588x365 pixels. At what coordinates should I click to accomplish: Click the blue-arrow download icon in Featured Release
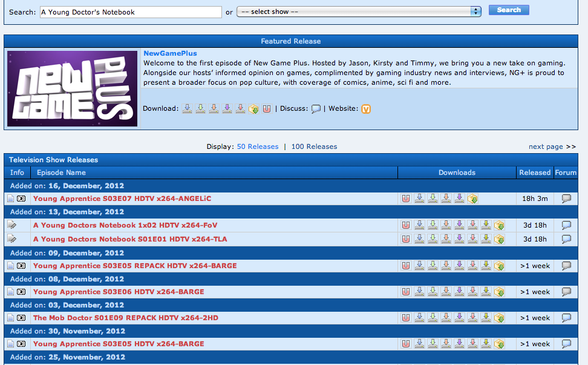187,109
